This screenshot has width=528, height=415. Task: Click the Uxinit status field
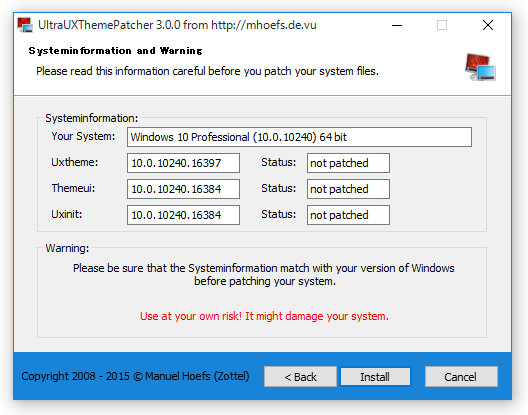(348, 215)
